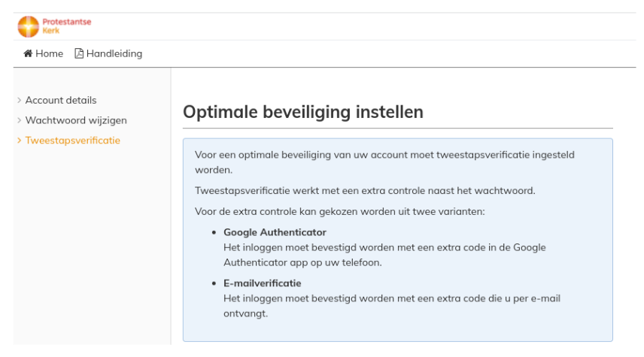Select the active Tweestapsverificatie sidebar item
The image size is (644, 357).
[73, 141]
